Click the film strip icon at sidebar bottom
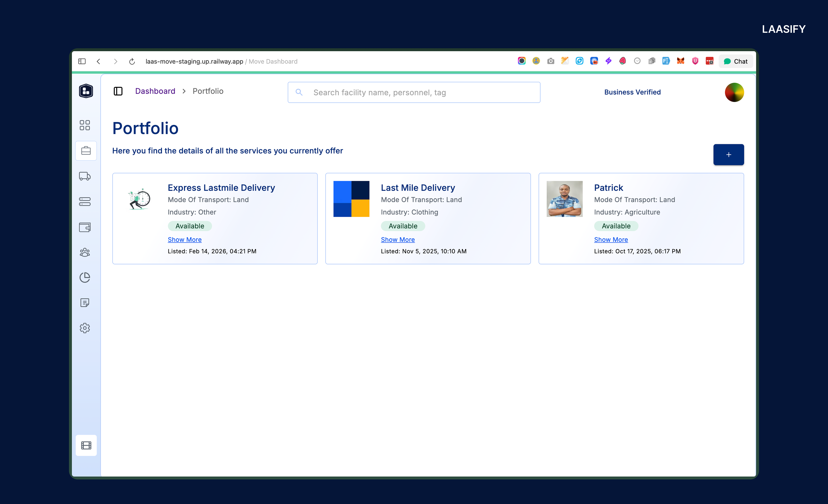828x504 pixels. (x=86, y=446)
